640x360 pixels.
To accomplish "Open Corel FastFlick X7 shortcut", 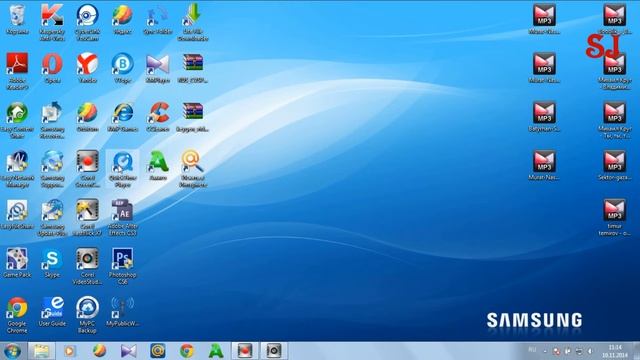I will (87, 217).
